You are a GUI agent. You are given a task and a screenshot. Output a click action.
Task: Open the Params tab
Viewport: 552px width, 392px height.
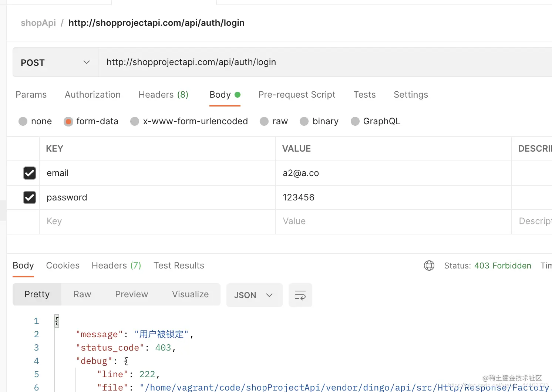pos(31,95)
